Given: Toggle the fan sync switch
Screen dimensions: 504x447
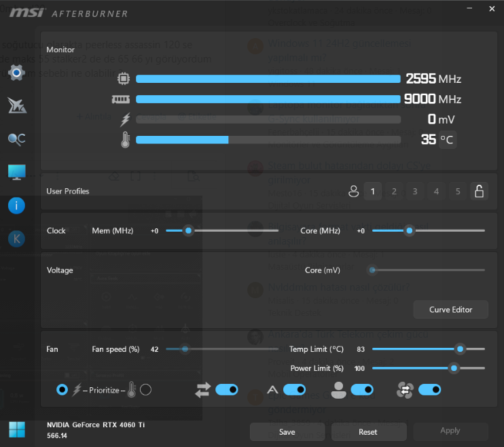Looking at the screenshot, I should [x=430, y=390].
